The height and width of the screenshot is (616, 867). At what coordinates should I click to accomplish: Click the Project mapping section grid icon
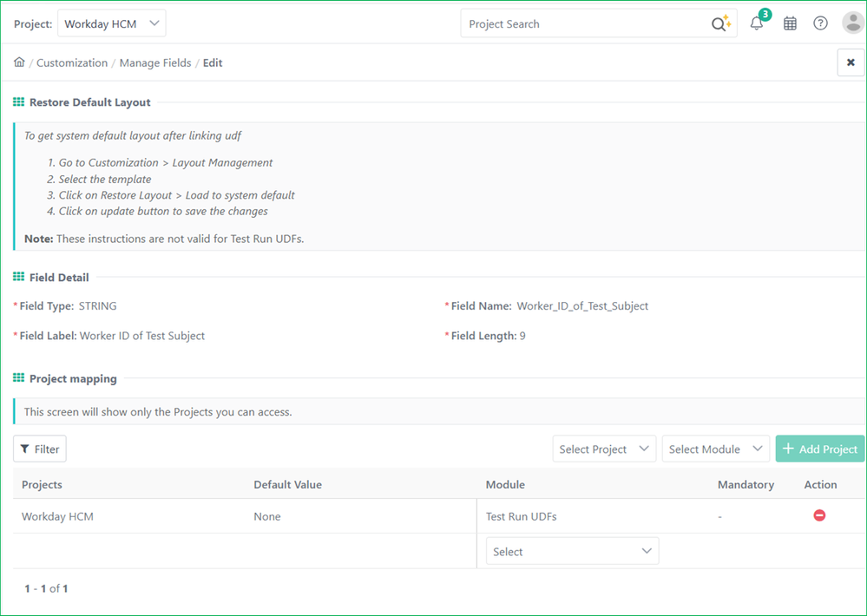(x=19, y=377)
